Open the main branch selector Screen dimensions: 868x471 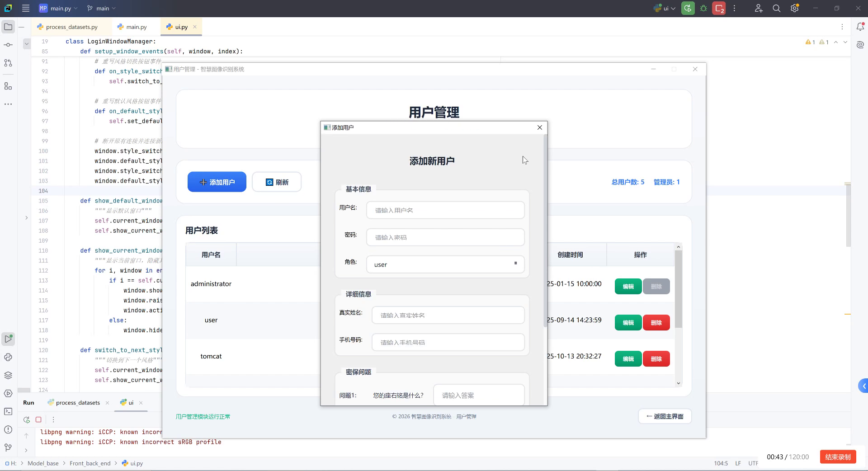[x=100, y=8]
